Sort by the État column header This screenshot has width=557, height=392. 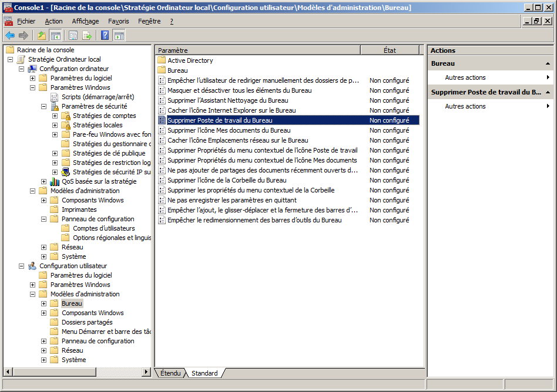coord(390,50)
